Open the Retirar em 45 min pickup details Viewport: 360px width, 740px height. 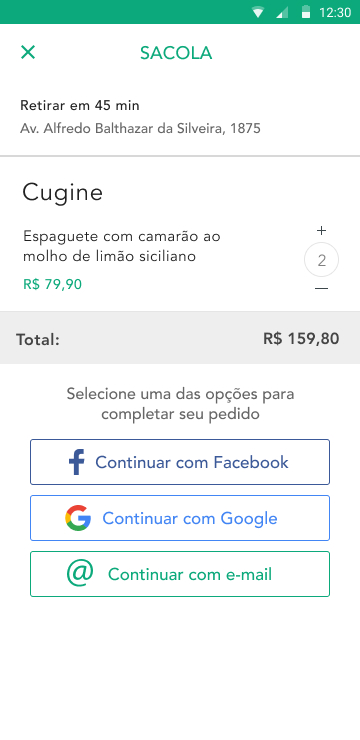[80, 105]
